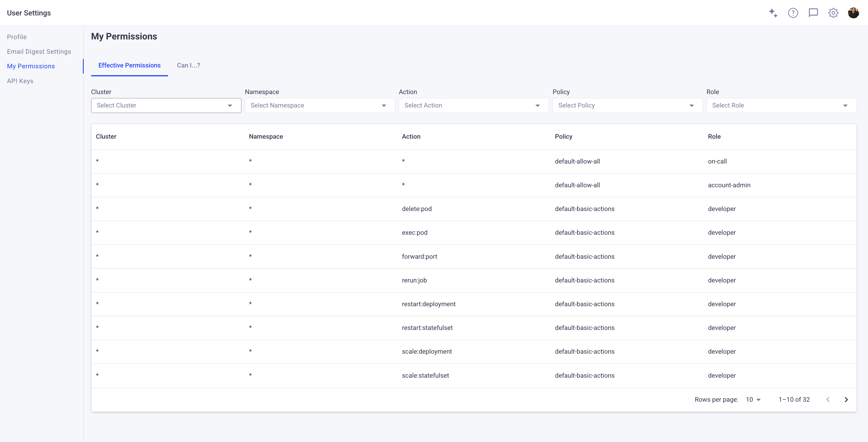Viewport: 868px width, 442px height.
Task: Click the My Permissions heading
Action: tap(124, 36)
